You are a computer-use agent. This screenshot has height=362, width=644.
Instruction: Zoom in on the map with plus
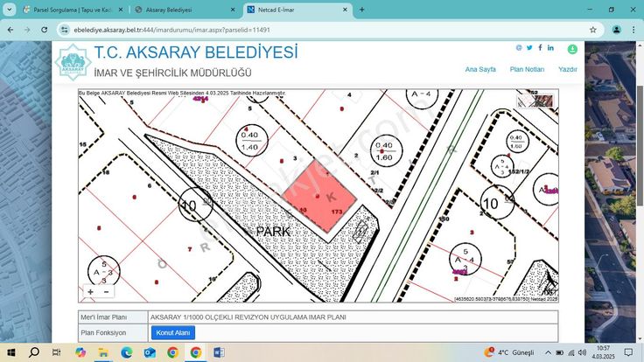click(90, 292)
